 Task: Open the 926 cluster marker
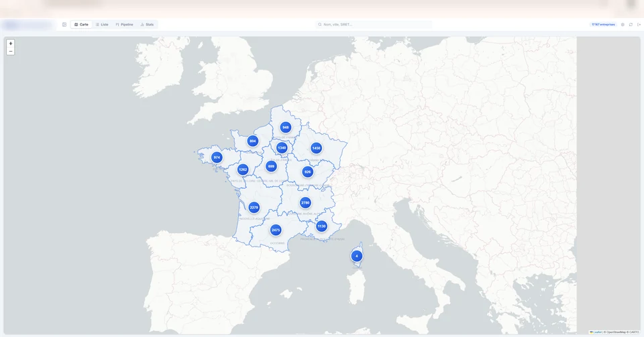pyautogui.click(x=308, y=172)
